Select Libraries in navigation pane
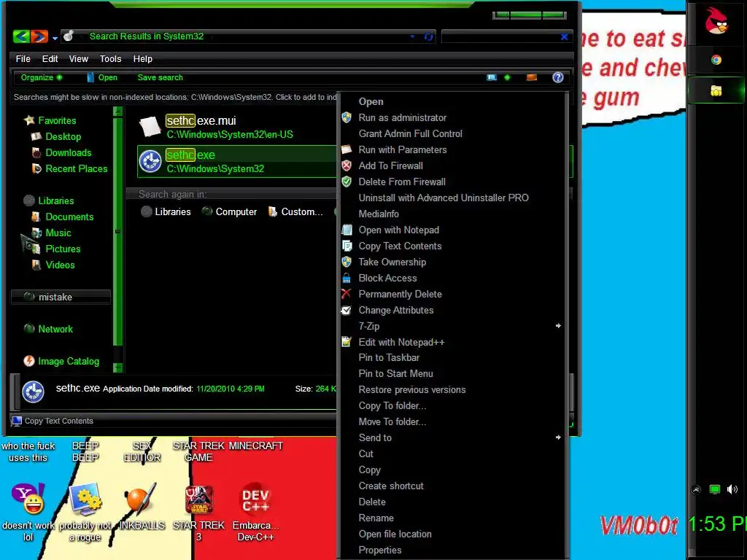 tap(49, 201)
